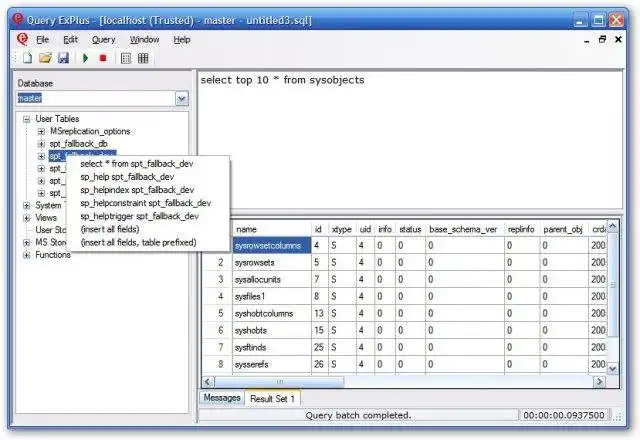Select the MSreplication_options tree item
The width and height of the screenshot is (640, 440).
(x=90, y=131)
